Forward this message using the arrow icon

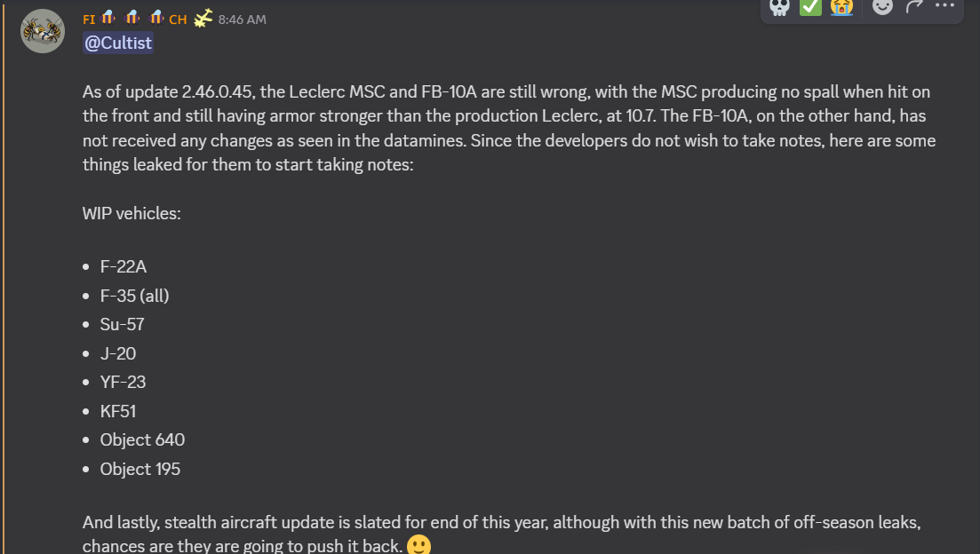(x=914, y=7)
